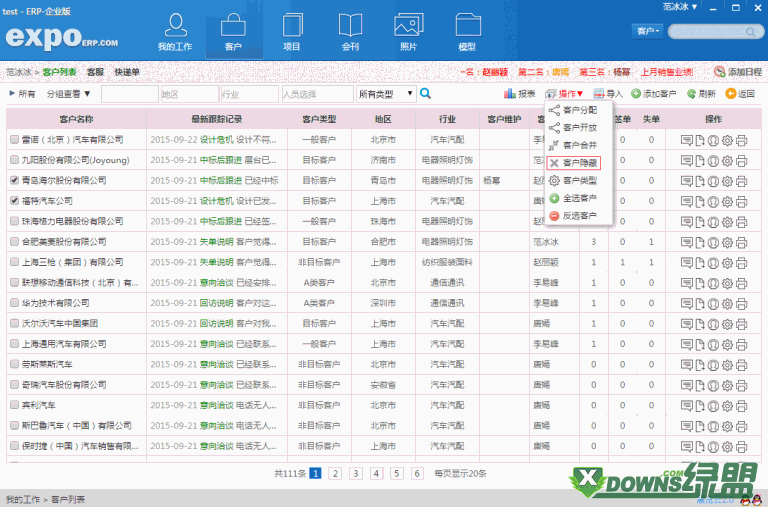Click document icon in 九阳股份有限公司 row
This screenshot has width=768, height=507.
(x=700, y=161)
